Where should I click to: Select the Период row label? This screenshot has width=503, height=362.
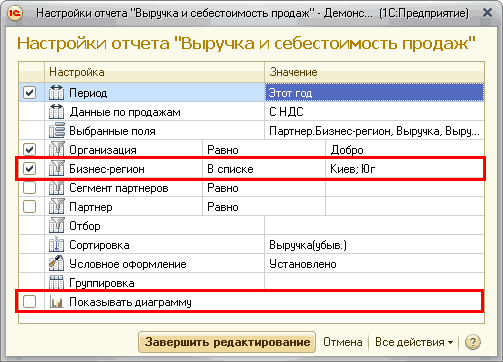click(x=88, y=93)
